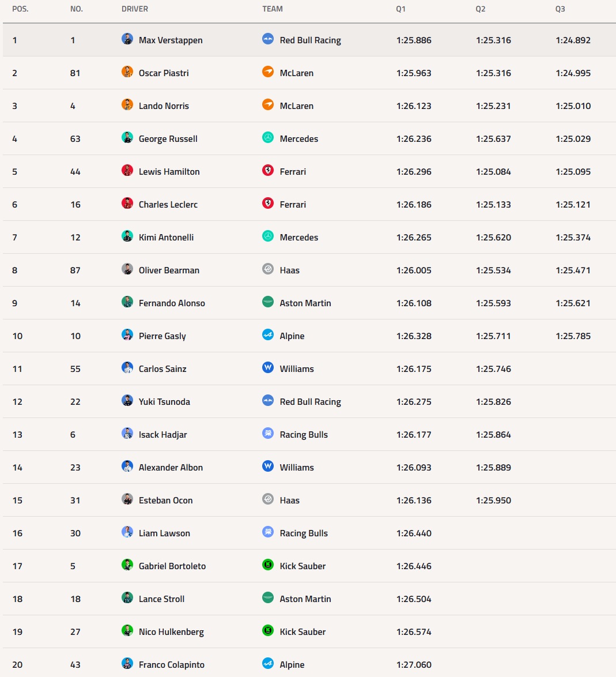Click Fernando Alonso's driver avatar
This screenshot has width=616, height=677.
(x=127, y=302)
